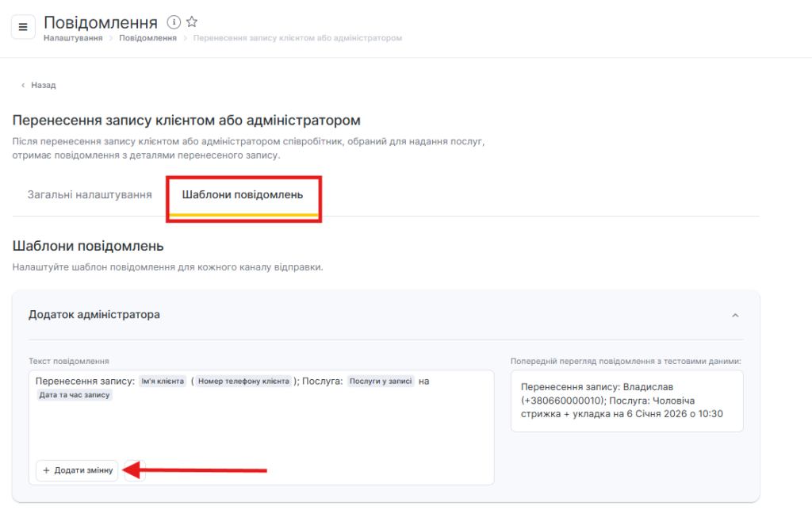This screenshot has height=510, width=812.
Task: Open the Налаштування breadcrumb link
Action: pos(73,38)
